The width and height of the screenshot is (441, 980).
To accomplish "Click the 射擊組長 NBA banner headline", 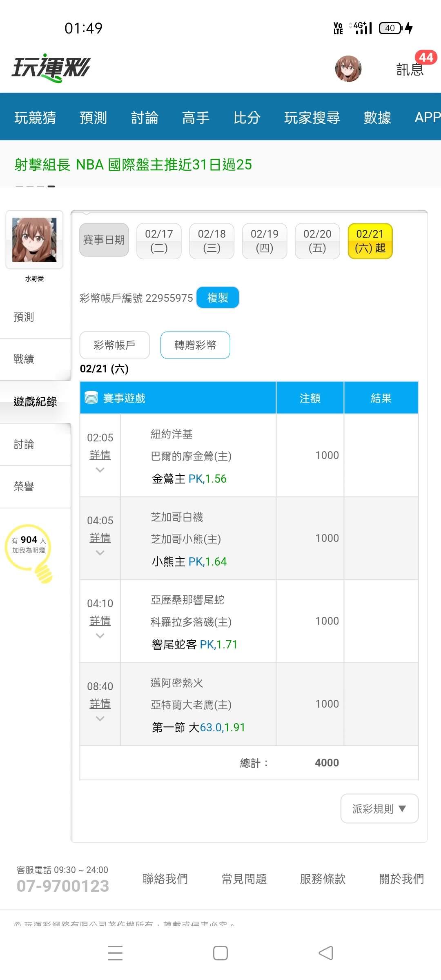I will click(133, 165).
